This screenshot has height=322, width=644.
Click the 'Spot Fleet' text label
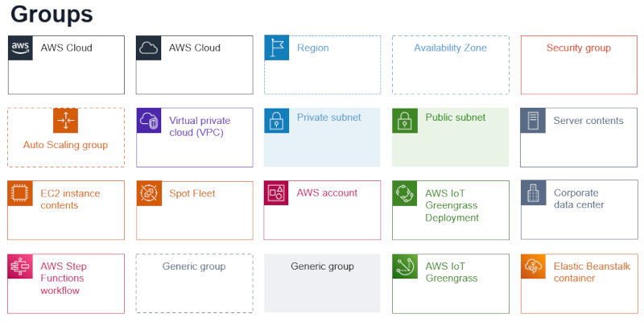pos(192,193)
